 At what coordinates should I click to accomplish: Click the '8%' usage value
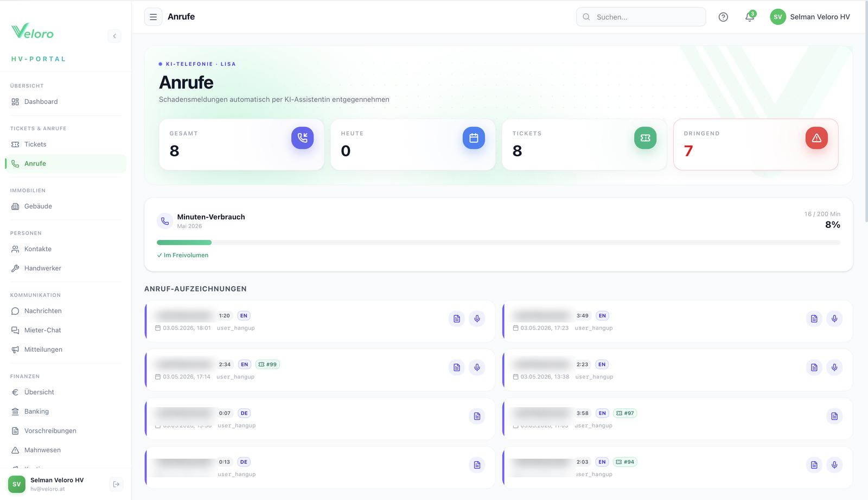[x=833, y=225]
